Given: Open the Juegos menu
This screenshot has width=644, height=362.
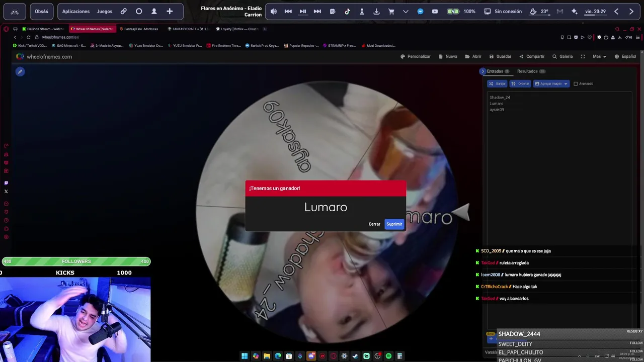Looking at the screenshot, I should (105, 12).
